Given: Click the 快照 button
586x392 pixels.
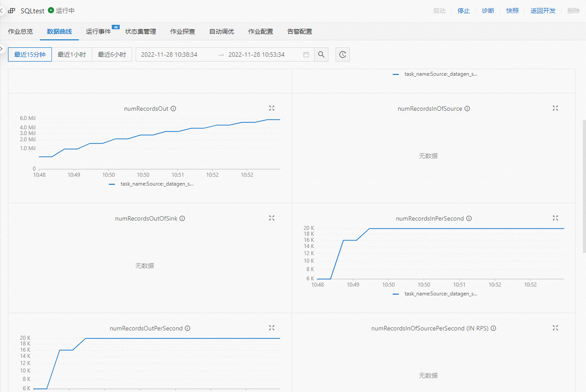Looking at the screenshot, I should 512,11.
